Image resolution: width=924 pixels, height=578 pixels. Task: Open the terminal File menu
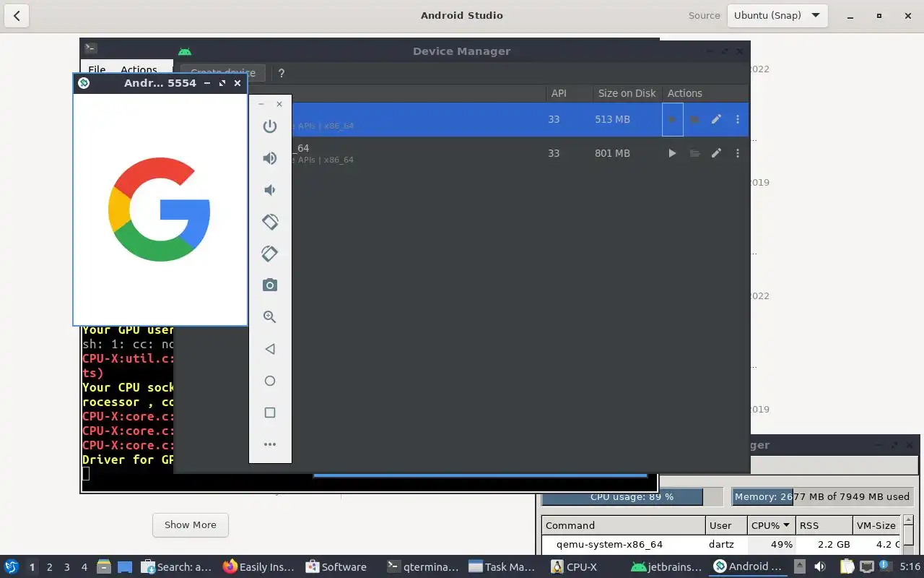point(97,69)
